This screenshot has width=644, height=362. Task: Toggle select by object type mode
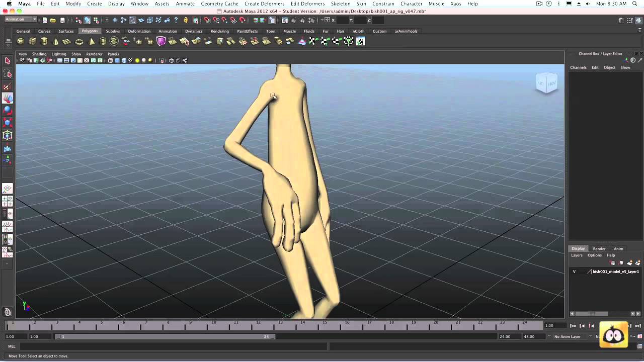[x=87, y=20]
